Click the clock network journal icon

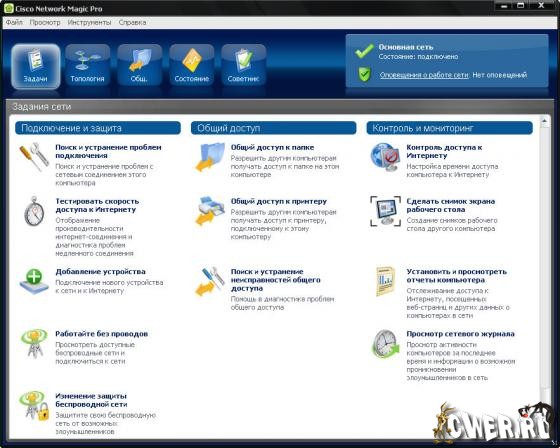385,344
